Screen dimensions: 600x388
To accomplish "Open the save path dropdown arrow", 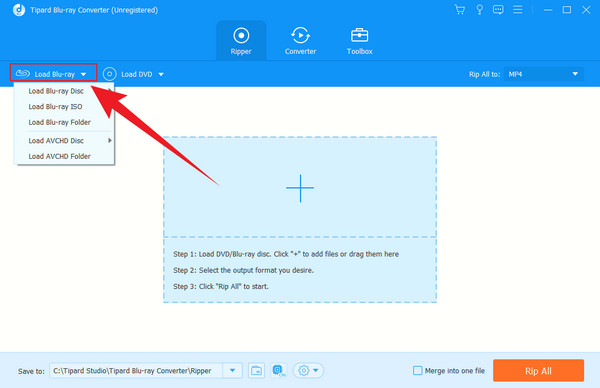I will pyautogui.click(x=232, y=370).
